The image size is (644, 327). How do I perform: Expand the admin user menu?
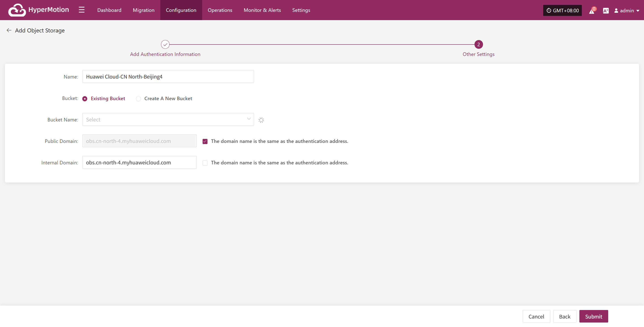point(627,11)
